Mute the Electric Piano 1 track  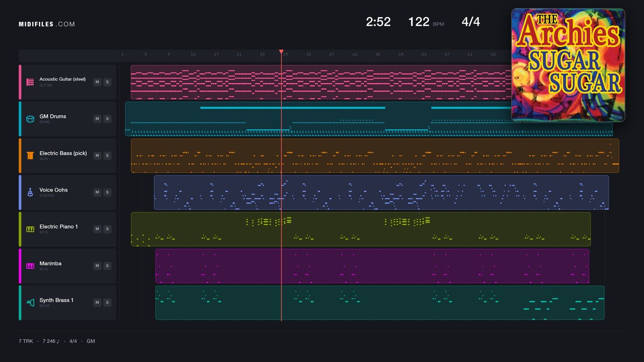click(x=97, y=229)
